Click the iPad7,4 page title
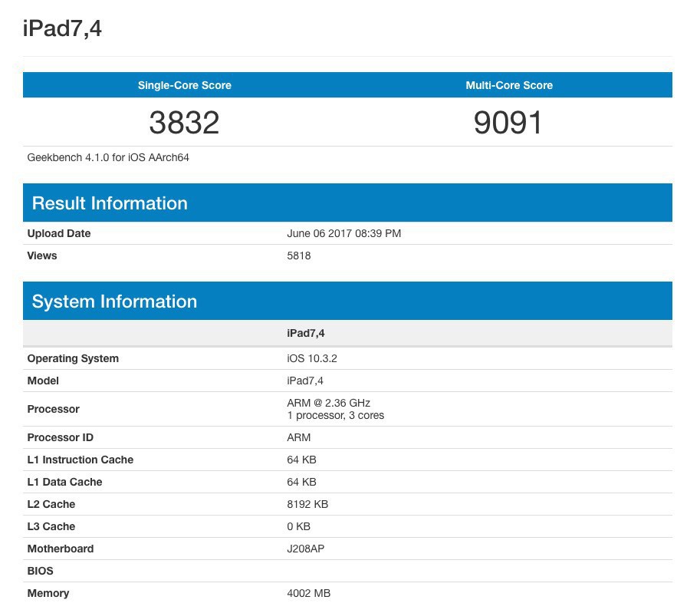700x613 pixels. click(62, 28)
